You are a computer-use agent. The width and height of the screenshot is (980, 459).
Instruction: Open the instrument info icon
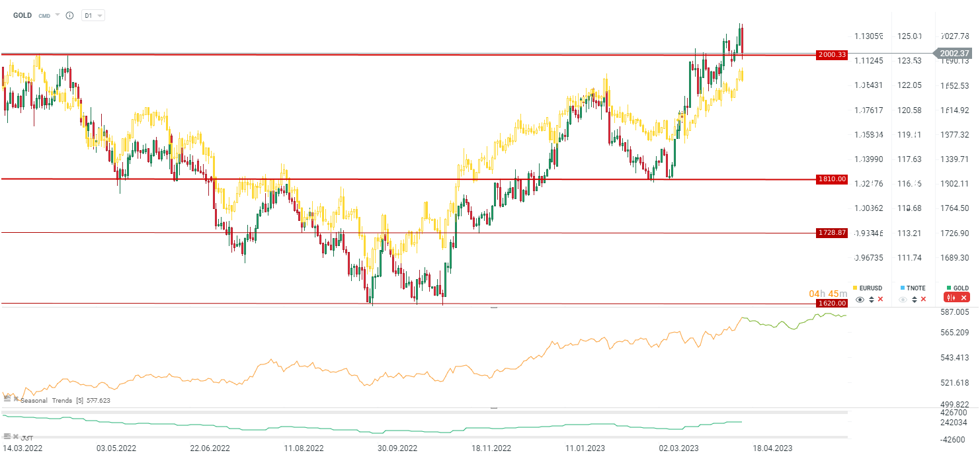[x=69, y=15]
